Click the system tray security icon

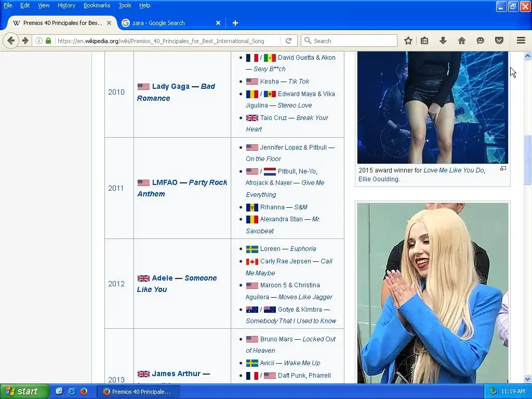pos(494,391)
